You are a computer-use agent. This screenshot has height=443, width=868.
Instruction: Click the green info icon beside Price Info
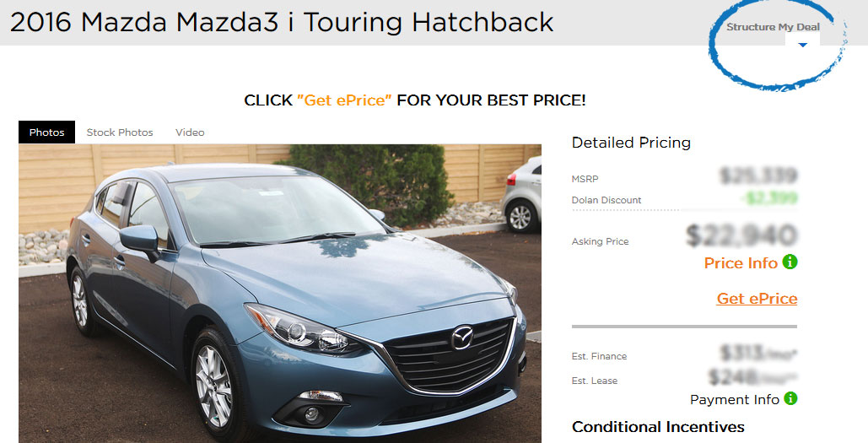click(790, 262)
